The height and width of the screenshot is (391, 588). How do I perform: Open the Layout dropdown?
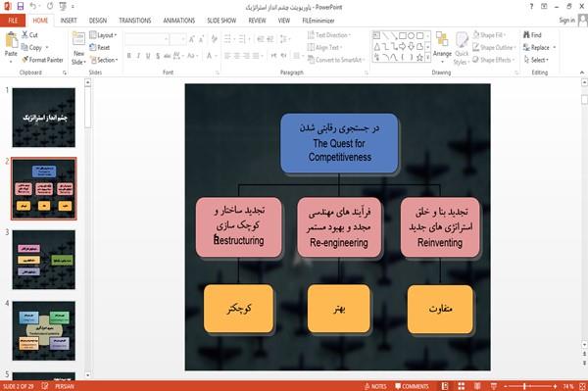103,35
